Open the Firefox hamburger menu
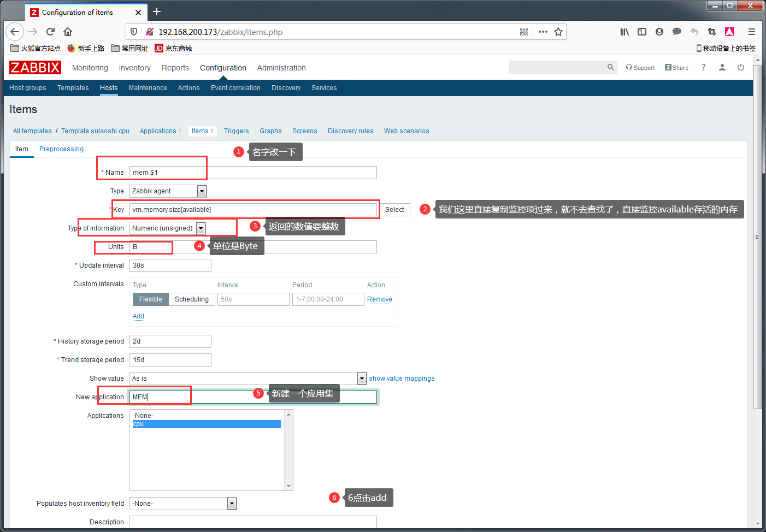This screenshot has width=766, height=532. (x=752, y=32)
